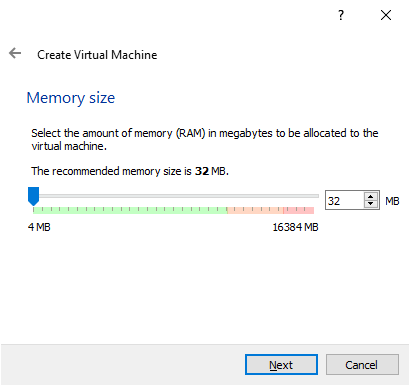The height and width of the screenshot is (386, 410).
Task: Click the bold 32 recommended size text
Action: (202, 171)
